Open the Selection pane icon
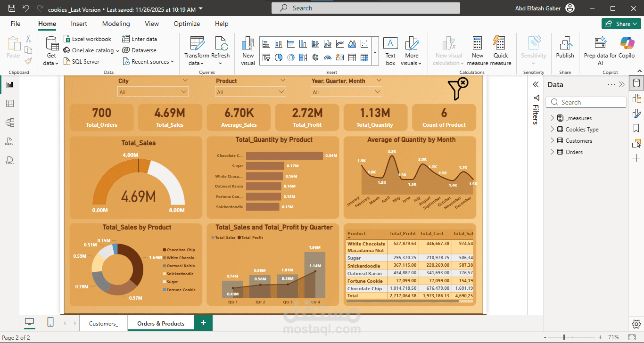 [636, 144]
